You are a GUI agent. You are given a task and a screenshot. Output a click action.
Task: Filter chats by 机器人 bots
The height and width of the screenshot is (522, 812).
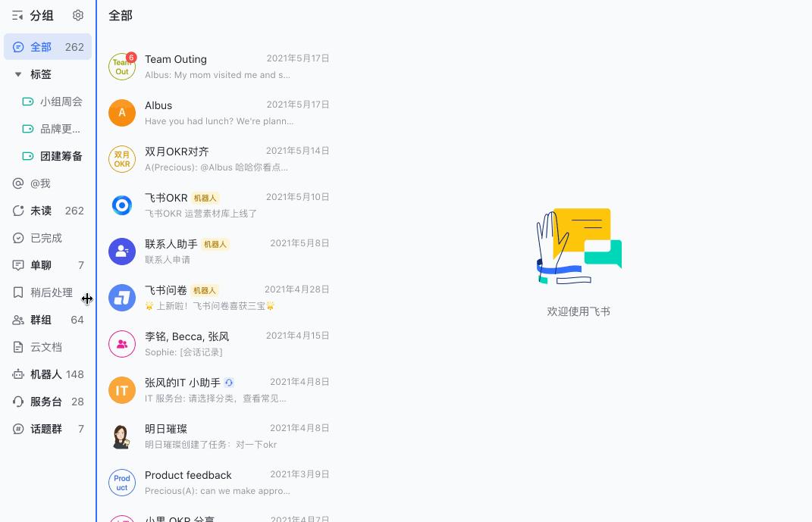point(48,374)
